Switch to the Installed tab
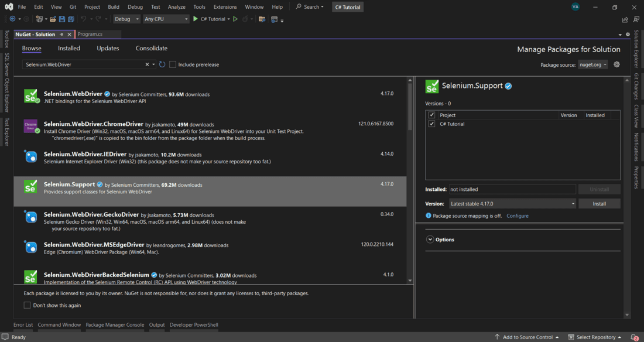This screenshot has height=342, width=644. coord(69,48)
